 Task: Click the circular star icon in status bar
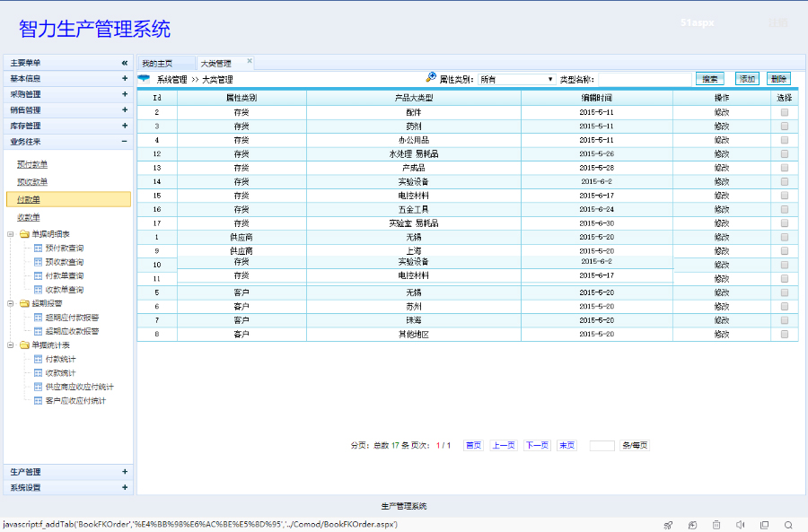(x=692, y=525)
